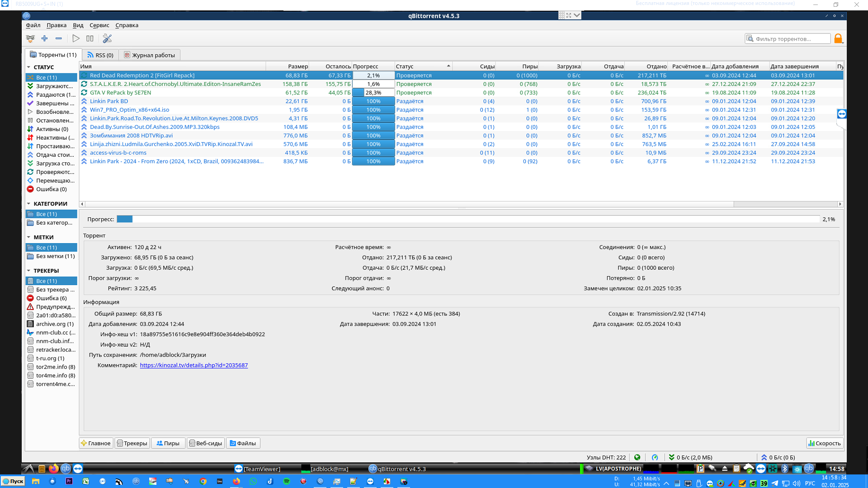Click the minus remove torrent toolbar icon

click(x=59, y=38)
